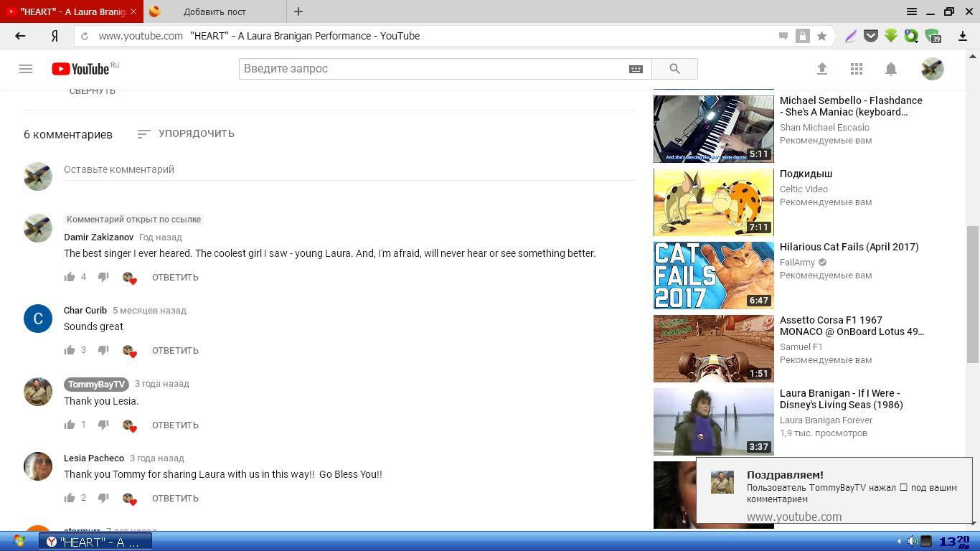Dislike Lesia Pacheco's comment
Image resolution: width=980 pixels, height=551 pixels.
103,498
